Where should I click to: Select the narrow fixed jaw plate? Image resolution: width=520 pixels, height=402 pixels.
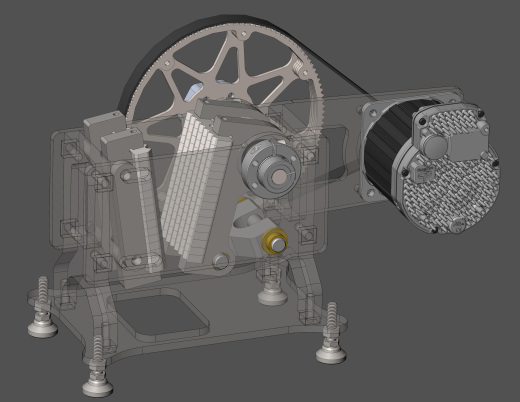tap(147, 210)
